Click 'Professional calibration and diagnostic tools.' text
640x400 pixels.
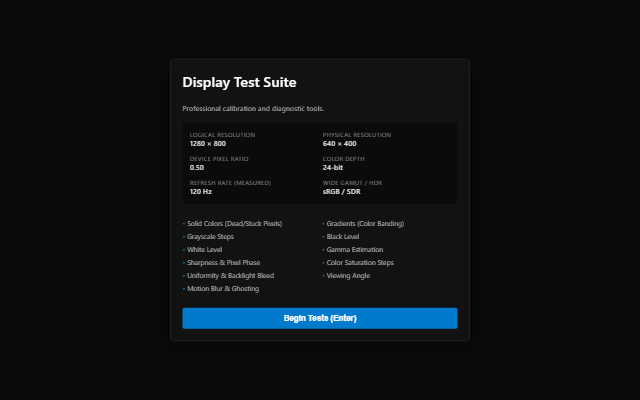pyautogui.click(x=253, y=109)
